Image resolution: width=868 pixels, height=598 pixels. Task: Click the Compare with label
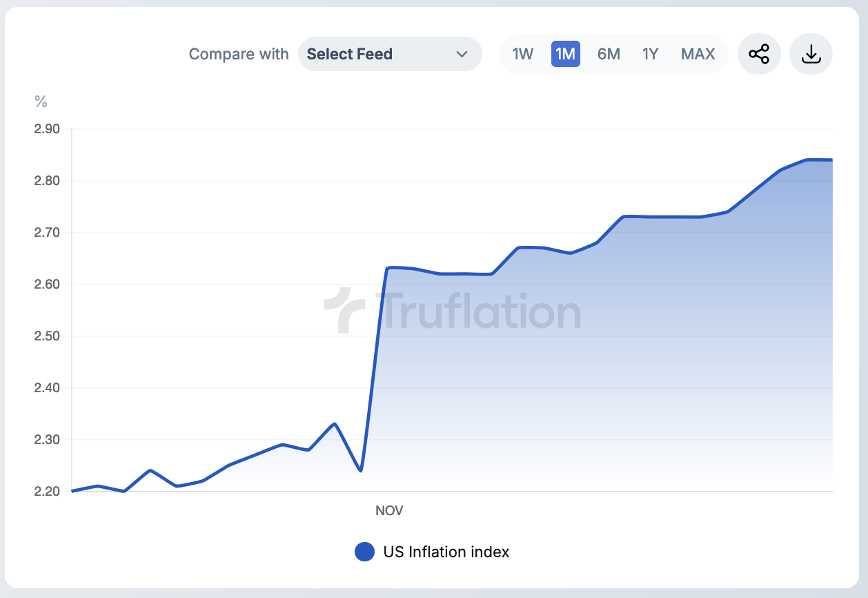tap(239, 54)
